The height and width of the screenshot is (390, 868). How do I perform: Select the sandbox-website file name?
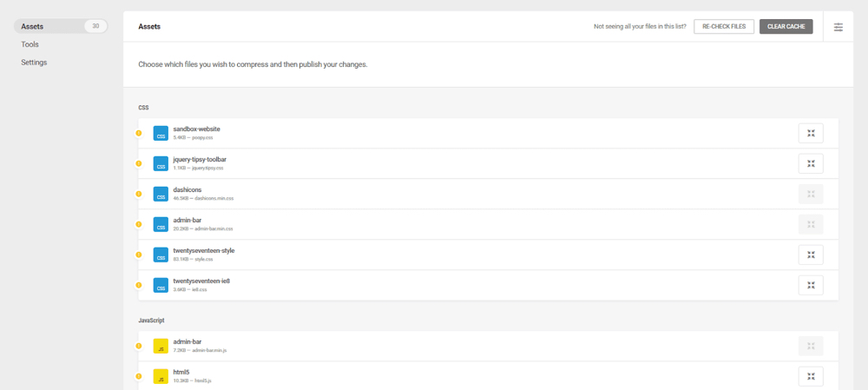coord(196,129)
